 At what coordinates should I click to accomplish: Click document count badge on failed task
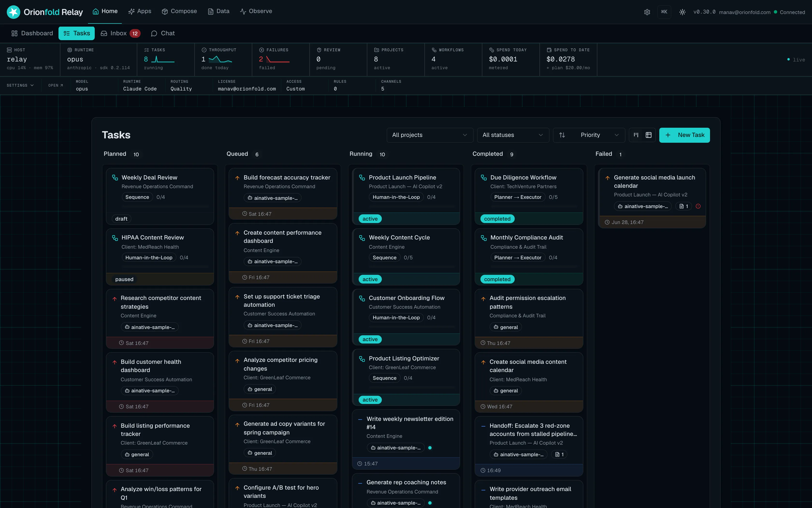(x=684, y=206)
